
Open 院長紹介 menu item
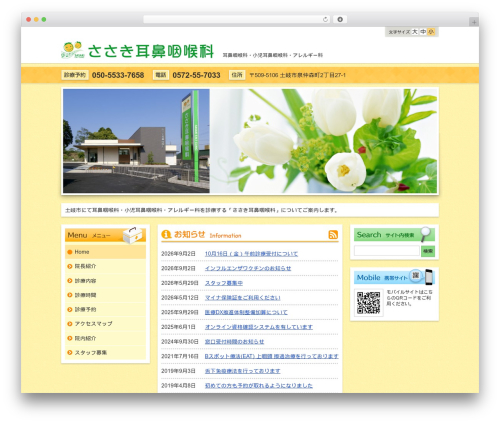(105, 266)
